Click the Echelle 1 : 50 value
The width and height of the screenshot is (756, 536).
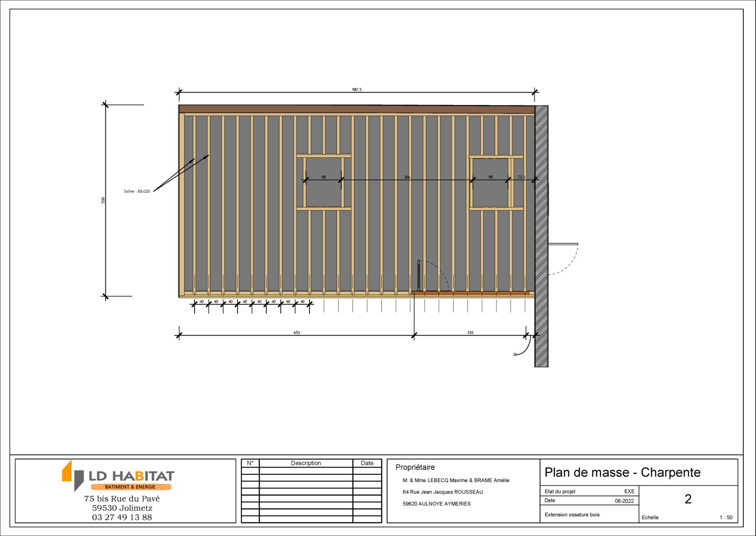pos(726,517)
